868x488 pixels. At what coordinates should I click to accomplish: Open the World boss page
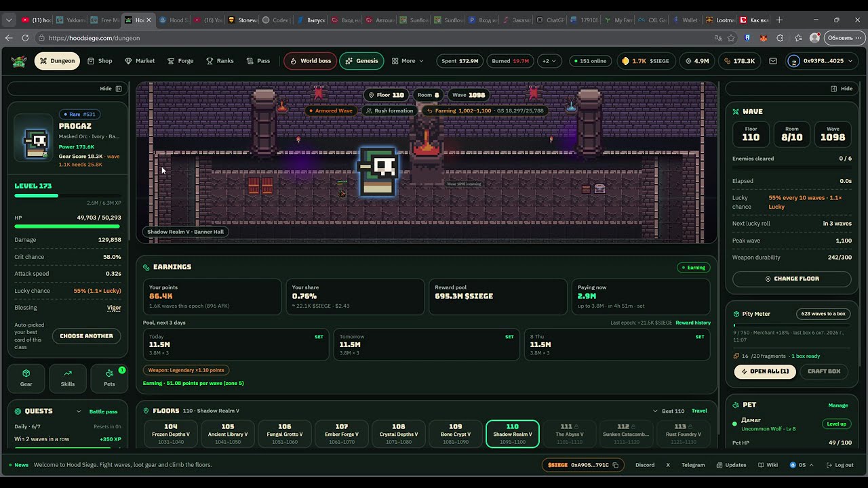coord(311,61)
